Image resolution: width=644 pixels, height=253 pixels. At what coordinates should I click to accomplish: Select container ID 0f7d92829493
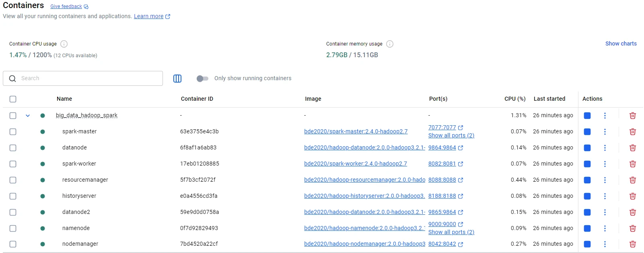click(x=199, y=228)
